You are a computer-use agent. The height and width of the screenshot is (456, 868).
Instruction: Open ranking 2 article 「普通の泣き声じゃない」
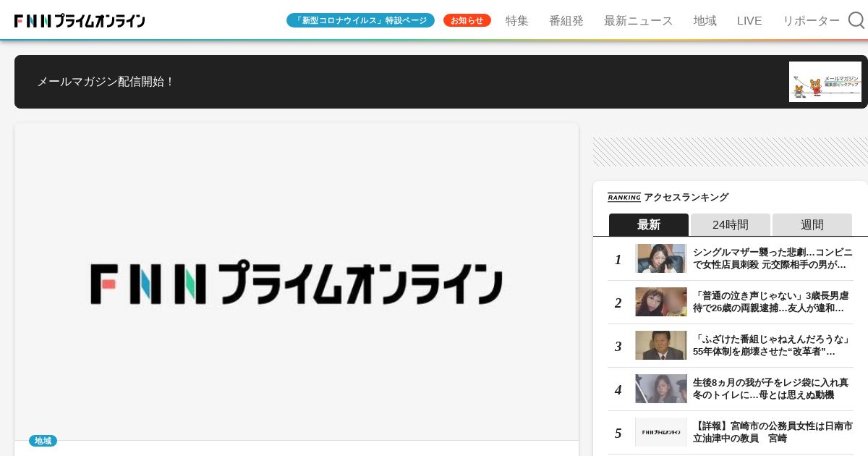click(771, 302)
